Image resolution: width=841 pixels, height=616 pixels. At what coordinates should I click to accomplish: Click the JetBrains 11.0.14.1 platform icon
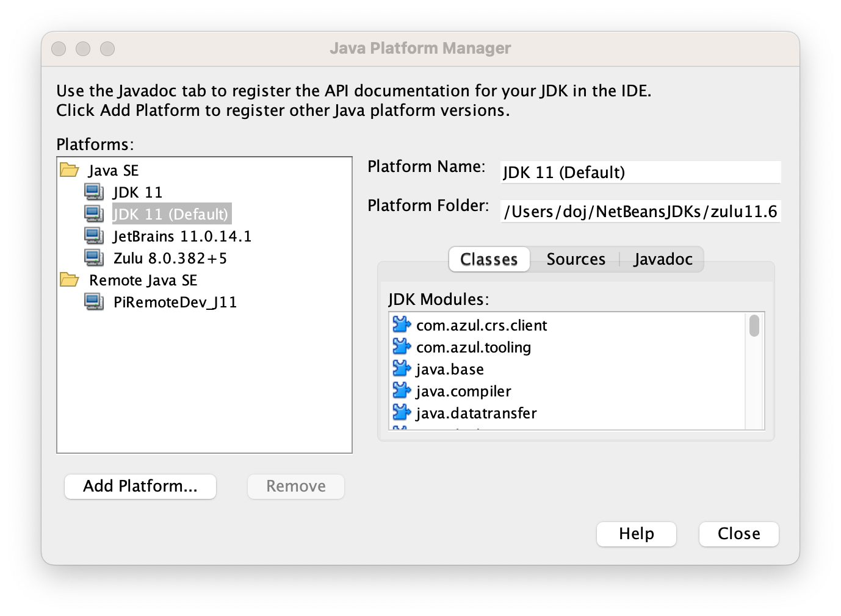(93, 235)
